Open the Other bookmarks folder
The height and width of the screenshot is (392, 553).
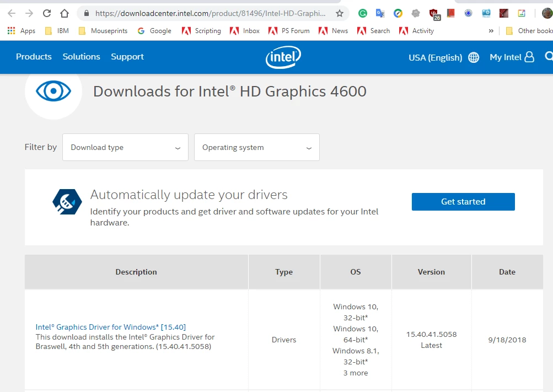tap(529, 31)
